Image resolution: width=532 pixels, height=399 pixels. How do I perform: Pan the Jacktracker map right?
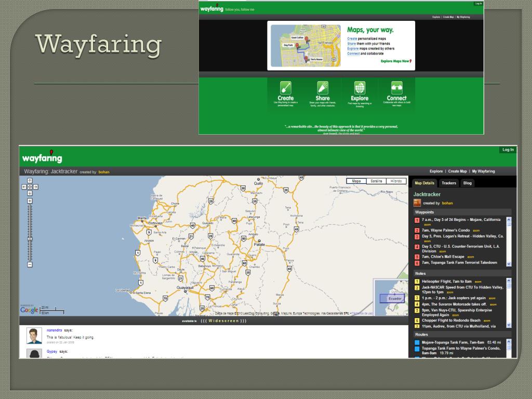tap(36, 187)
